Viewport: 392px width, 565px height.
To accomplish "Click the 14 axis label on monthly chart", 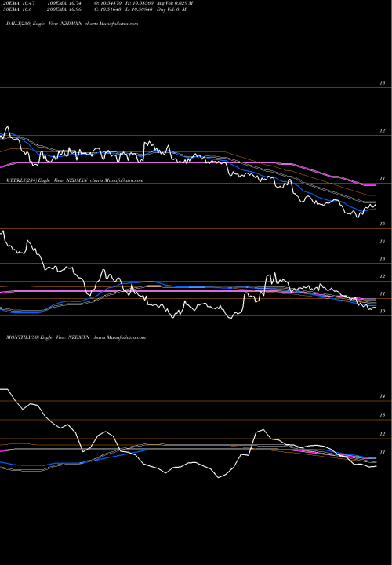I will coord(383,396).
